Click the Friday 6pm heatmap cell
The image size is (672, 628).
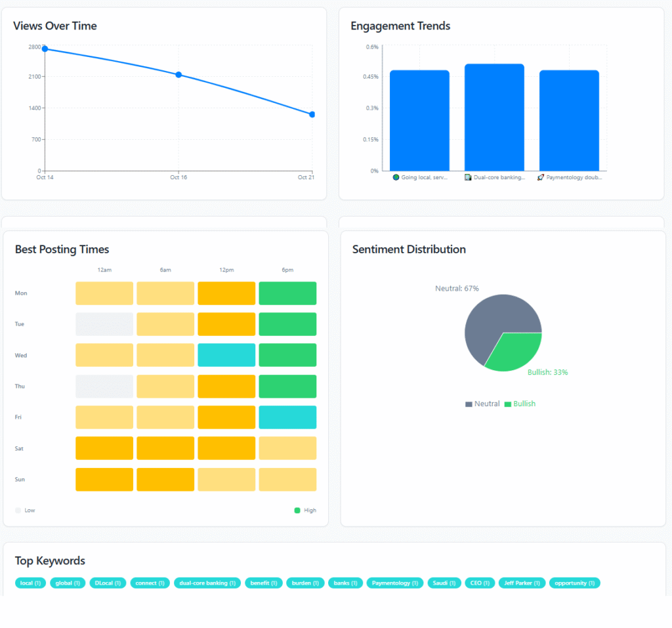click(x=287, y=417)
